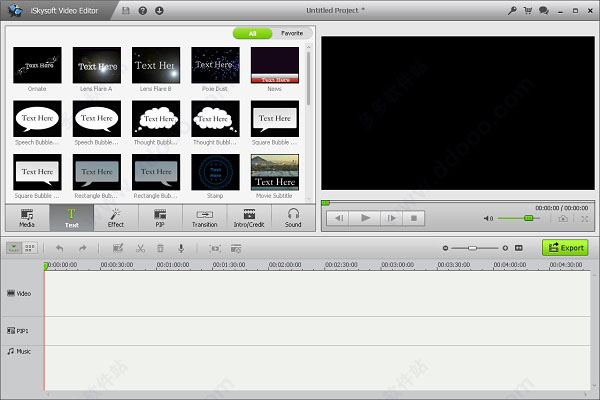600x400 pixels.
Task: Click the zoom in plus icon
Action: coord(505,248)
